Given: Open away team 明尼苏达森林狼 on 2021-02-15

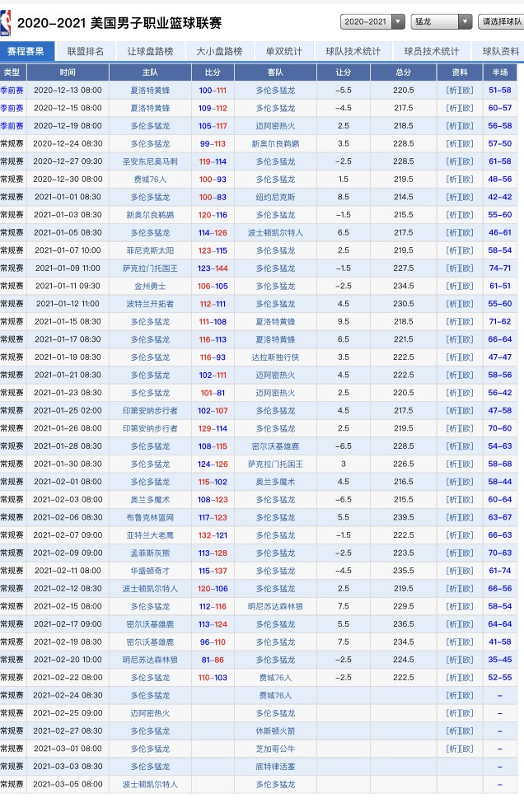Looking at the screenshot, I should point(275,606).
